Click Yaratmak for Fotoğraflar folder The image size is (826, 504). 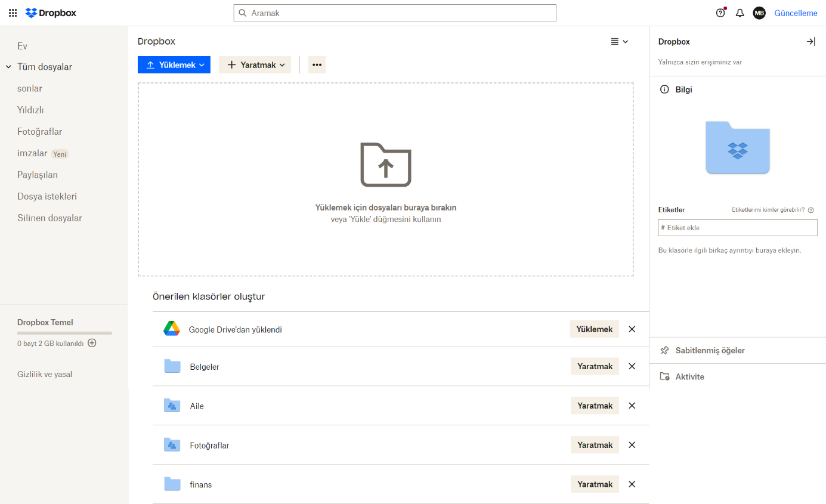pyautogui.click(x=595, y=445)
